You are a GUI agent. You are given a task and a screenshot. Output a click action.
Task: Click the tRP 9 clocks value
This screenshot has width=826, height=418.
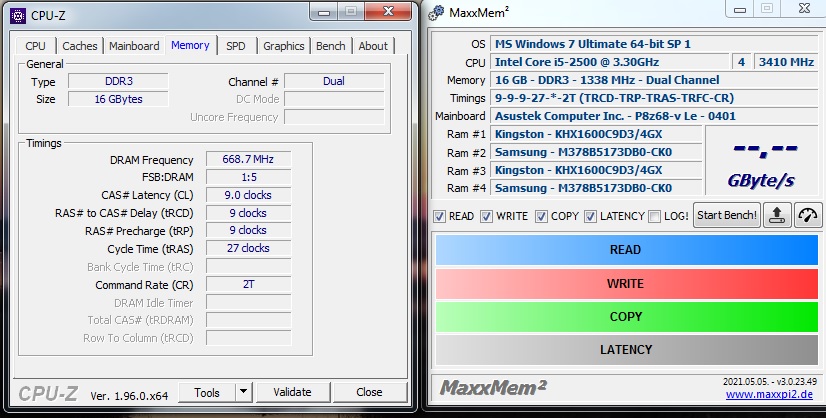click(x=248, y=230)
